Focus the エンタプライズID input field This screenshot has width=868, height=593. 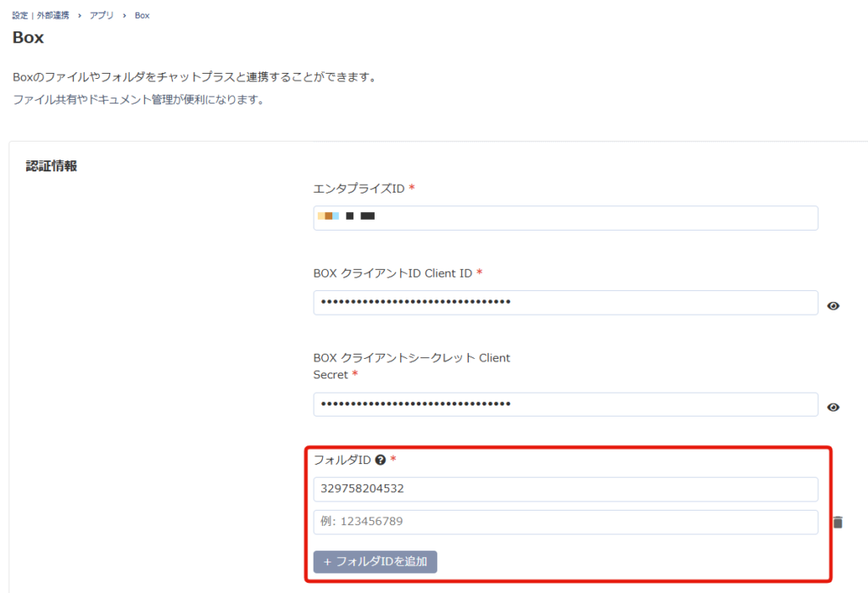[x=565, y=218]
